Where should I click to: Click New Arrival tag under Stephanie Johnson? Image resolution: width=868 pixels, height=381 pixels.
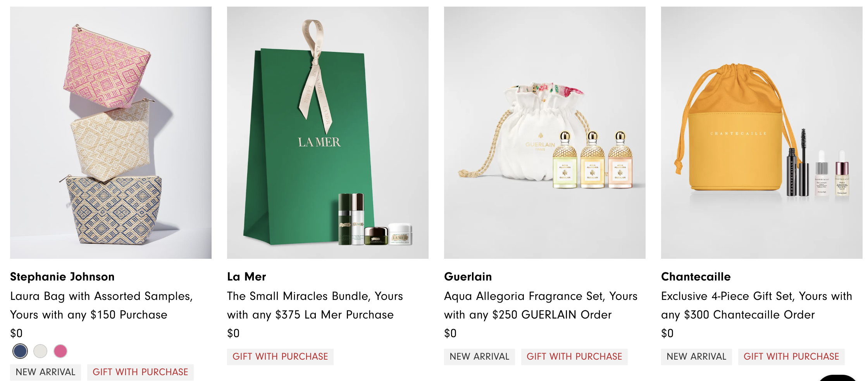click(x=45, y=372)
